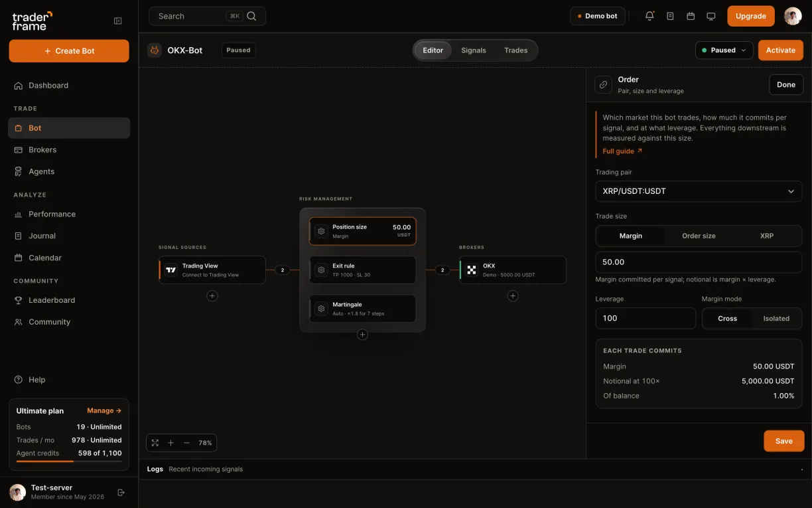The height and width of the screenshot is (508, 812).
Task: Click the monitor icon in top bar
Action: (711, 16)
